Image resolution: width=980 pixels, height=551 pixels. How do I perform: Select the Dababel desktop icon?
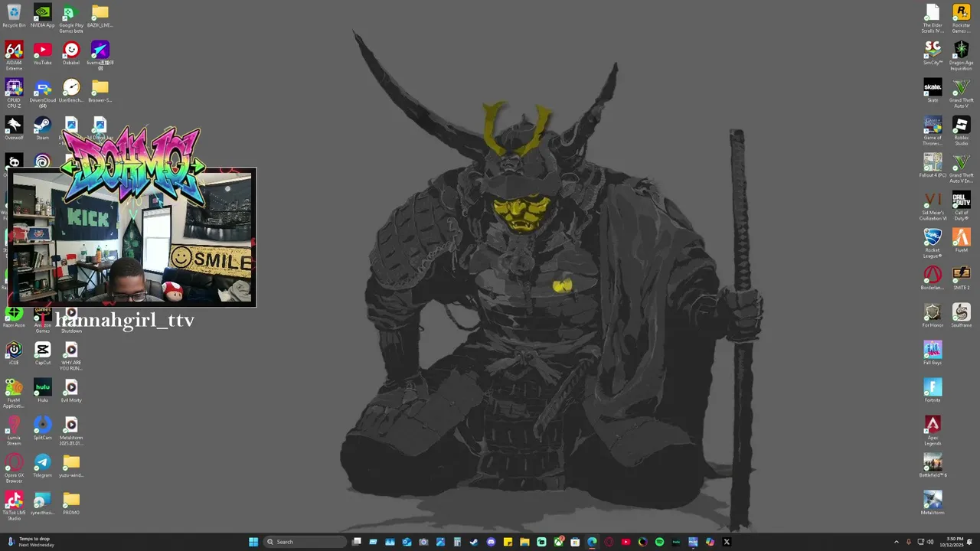tap(71, 54)
